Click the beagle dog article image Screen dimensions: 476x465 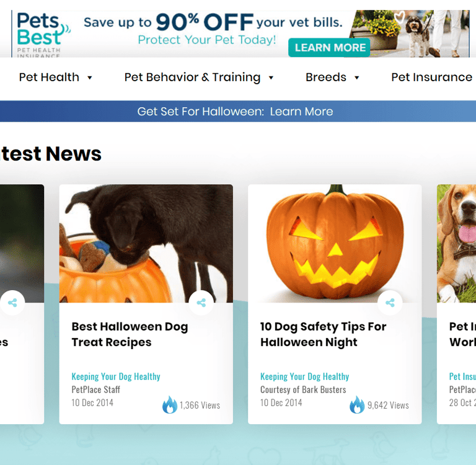(x=456, y=243)
